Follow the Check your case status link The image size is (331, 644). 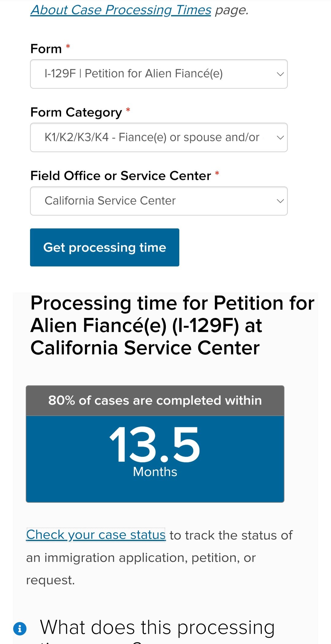tap(96, 535)
